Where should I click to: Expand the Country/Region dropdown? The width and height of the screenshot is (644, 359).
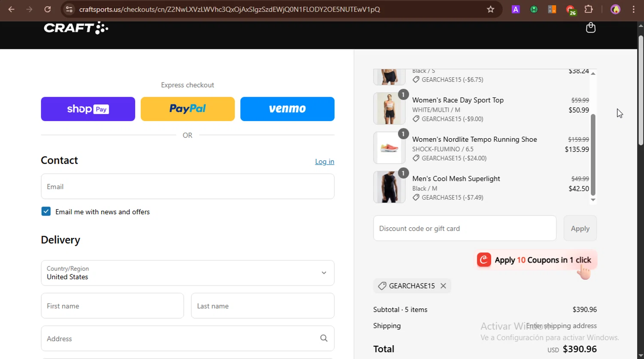tap(188, 273)
